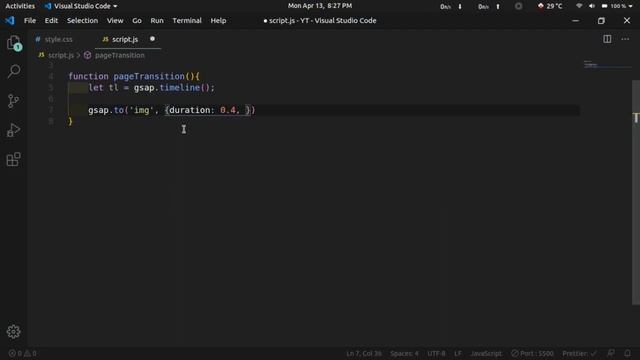Click line number 5 in the gutter
The image size is (640, 360).
coord(51,87)
